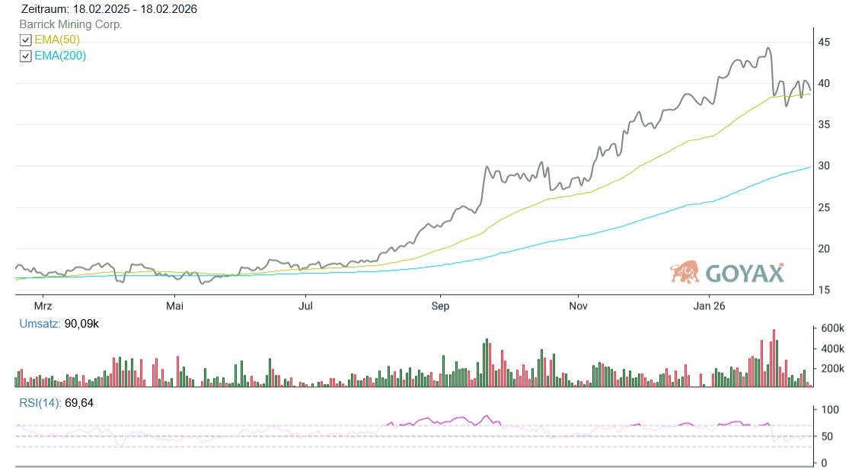Select the Jan 26 label on the time axis
Viewport: 868px width, 470px height.
(709, 306)
